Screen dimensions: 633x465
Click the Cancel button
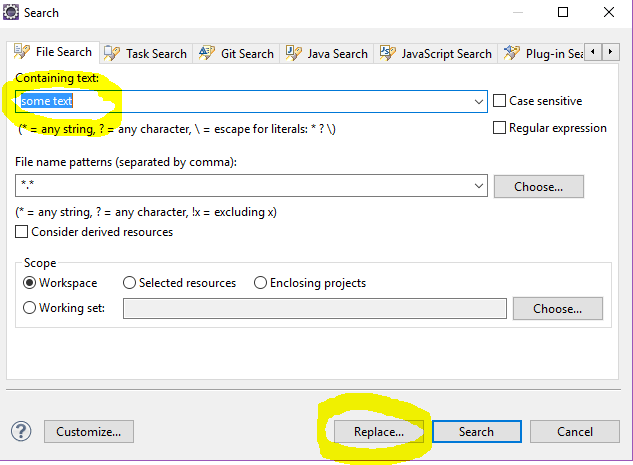point(575,431)
